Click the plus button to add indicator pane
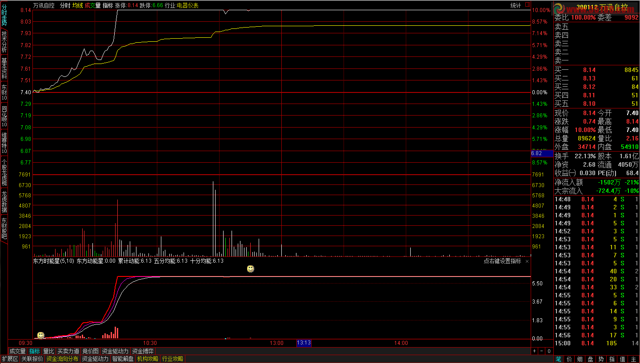Screen dimensions: 640x364 (x=534, y=351)
